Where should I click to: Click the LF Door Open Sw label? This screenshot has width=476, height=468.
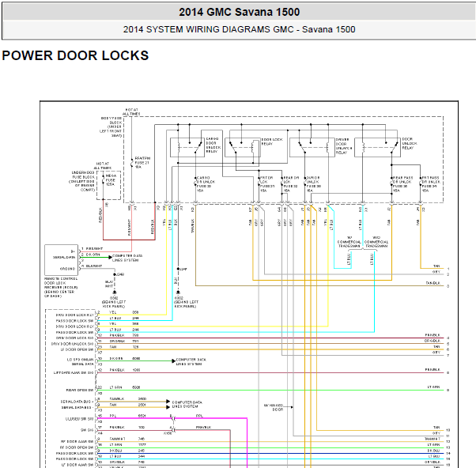click(77, 349)
